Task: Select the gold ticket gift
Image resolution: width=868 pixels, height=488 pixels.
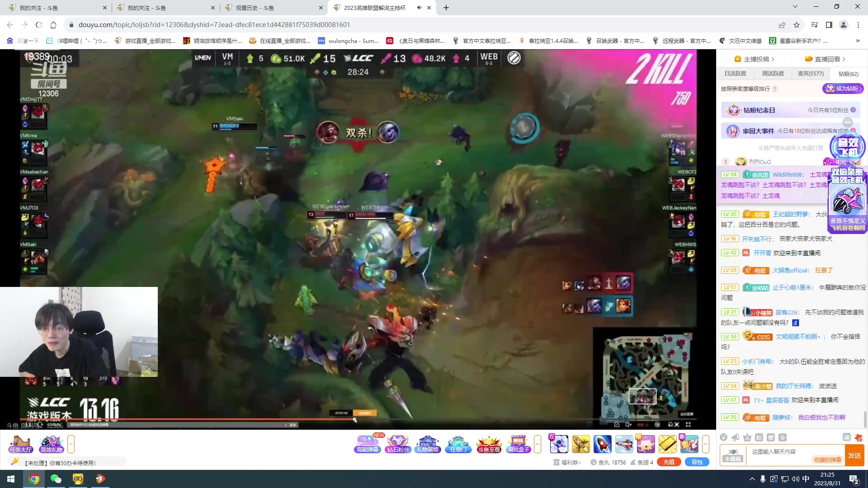Action: (x=667, y=444)
